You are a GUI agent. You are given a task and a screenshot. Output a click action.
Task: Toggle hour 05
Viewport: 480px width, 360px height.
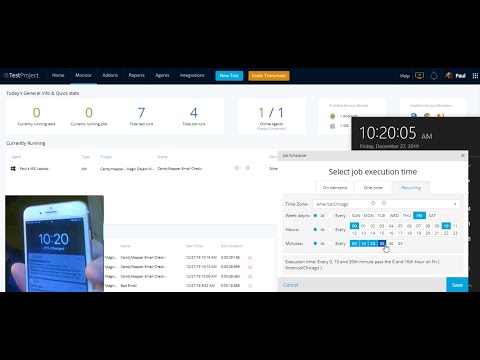(x=400, y=226)
